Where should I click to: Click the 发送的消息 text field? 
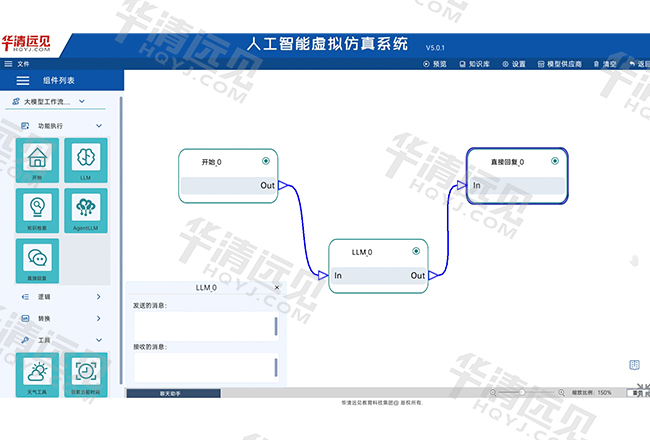point(202,326)
